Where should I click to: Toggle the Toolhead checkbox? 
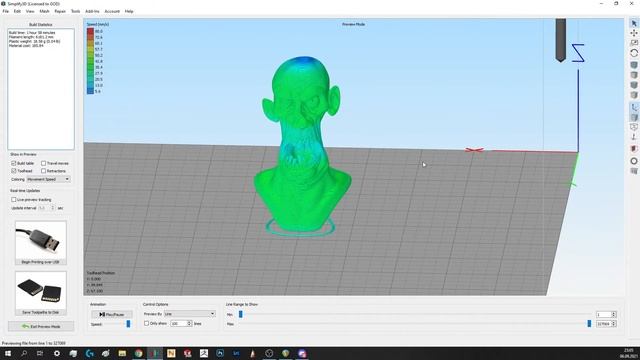click(13, 171)
